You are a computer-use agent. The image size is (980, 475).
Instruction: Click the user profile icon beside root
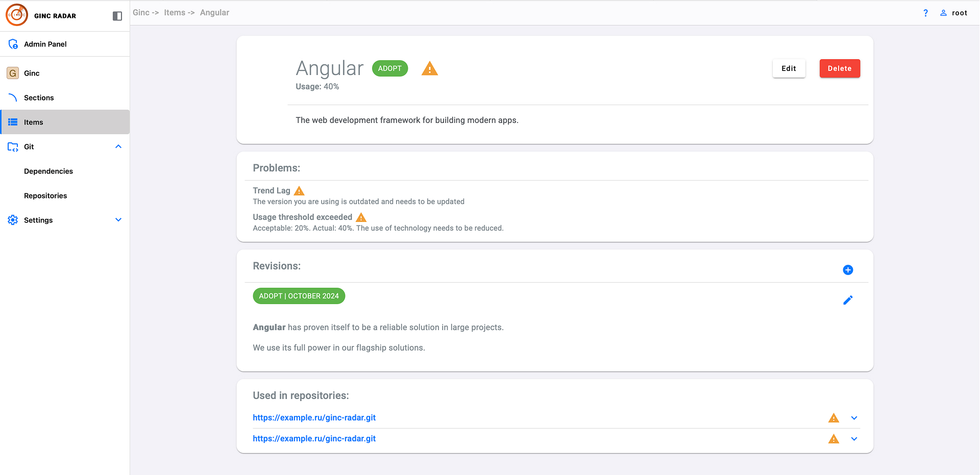point(943,13)
